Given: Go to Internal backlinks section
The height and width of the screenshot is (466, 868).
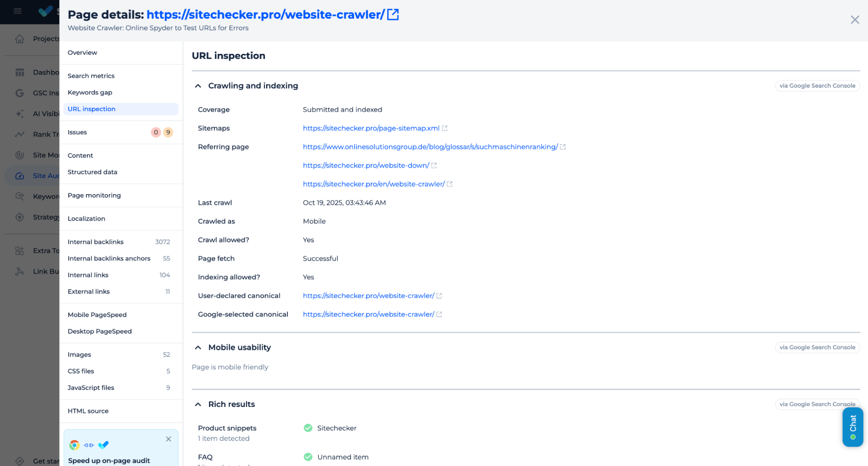Looking at the screenshot, I should pyautogui.click(x=96, y=242).
